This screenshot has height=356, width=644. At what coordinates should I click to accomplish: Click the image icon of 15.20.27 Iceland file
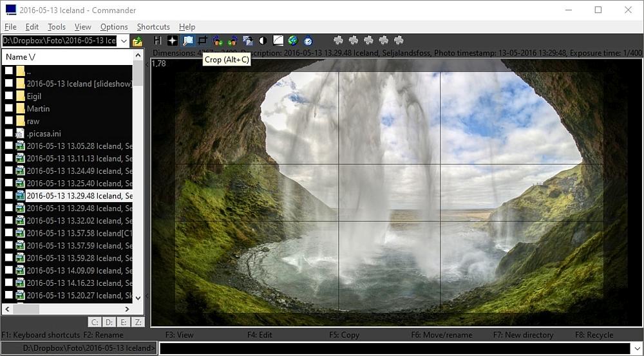(x=21, y=295)
